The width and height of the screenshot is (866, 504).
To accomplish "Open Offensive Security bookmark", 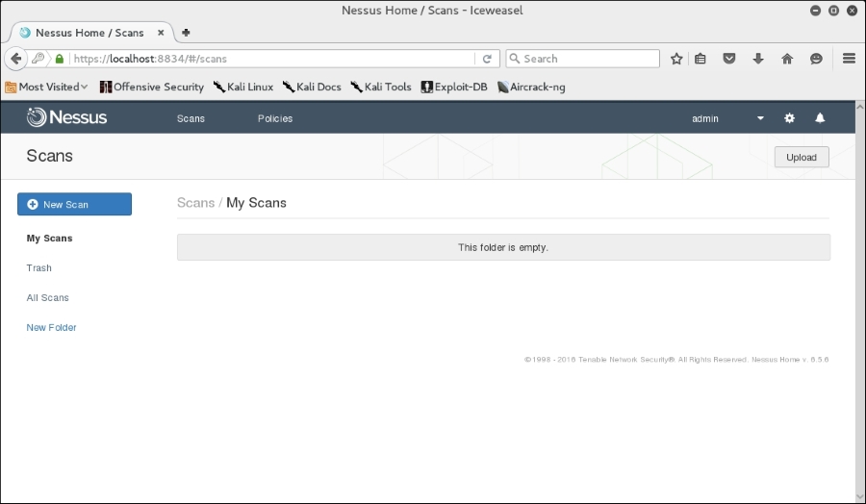I will point(152,87).
